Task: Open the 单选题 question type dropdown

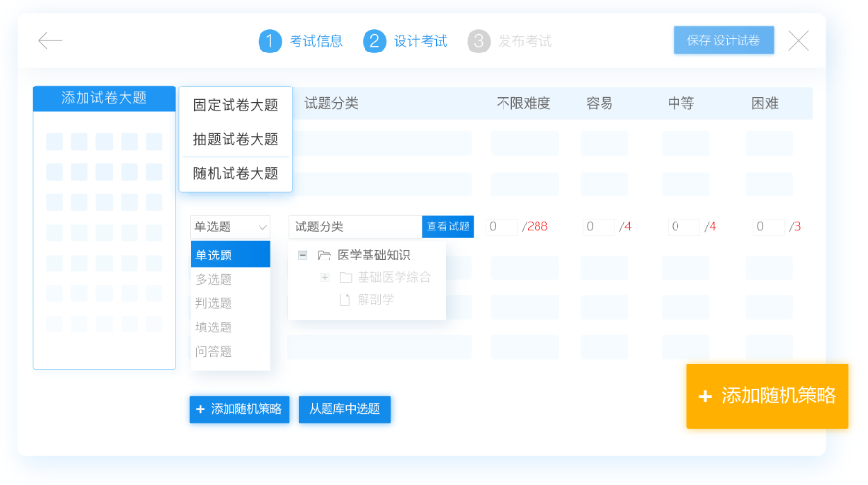Action: pyautogui.click(x=230, y=226)
